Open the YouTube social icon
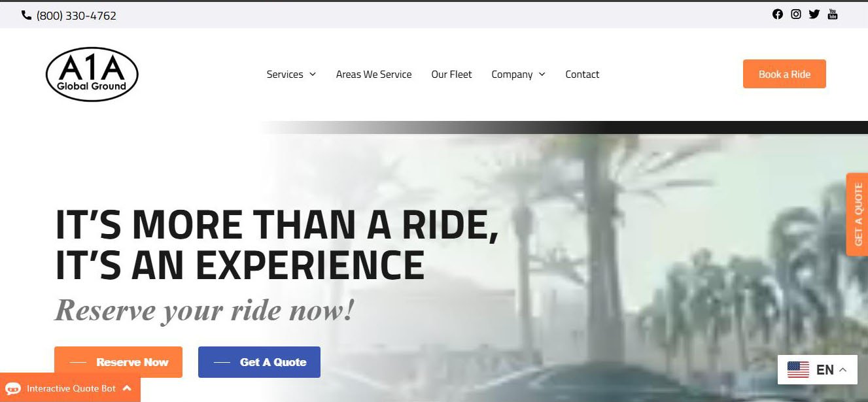Screen dimensions: 868x402 pos(832,14)
